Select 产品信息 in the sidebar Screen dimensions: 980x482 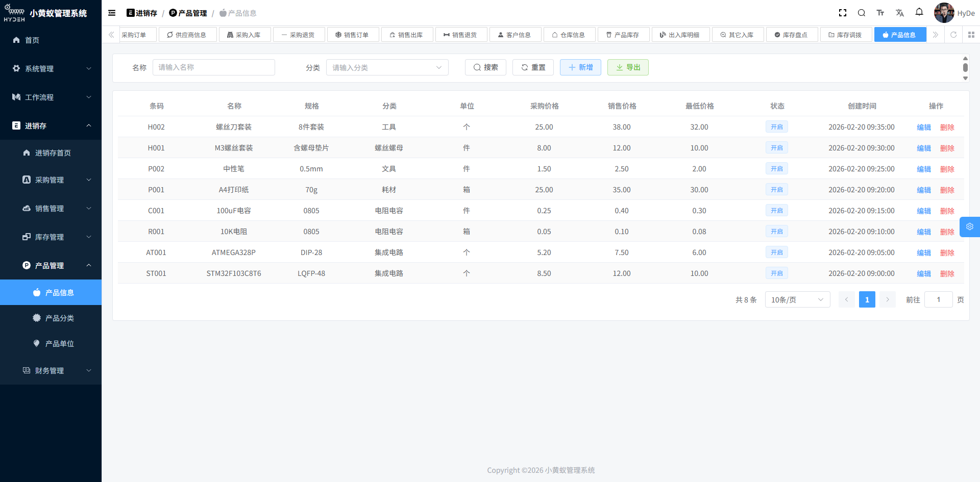[x=51, y=292]
